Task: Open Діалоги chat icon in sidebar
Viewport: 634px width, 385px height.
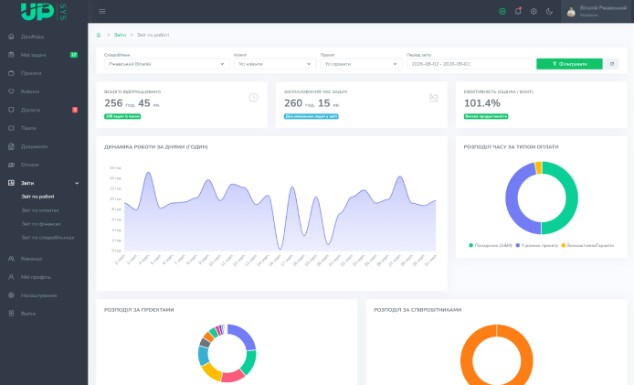Action: click(x=11, y=110)
